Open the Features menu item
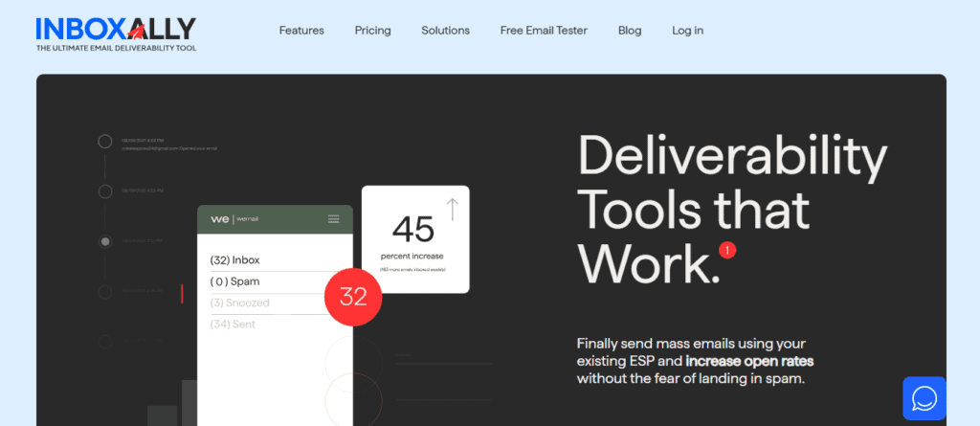The width and height of the screenshot is (980, 426). click(301, 30)
